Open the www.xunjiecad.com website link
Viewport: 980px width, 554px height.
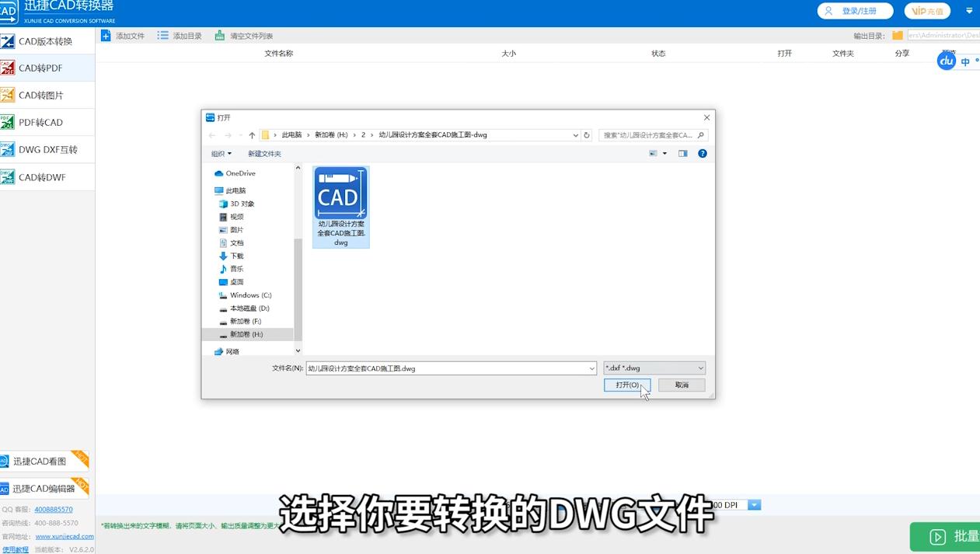pyautogui.click(x=64, y=536)
